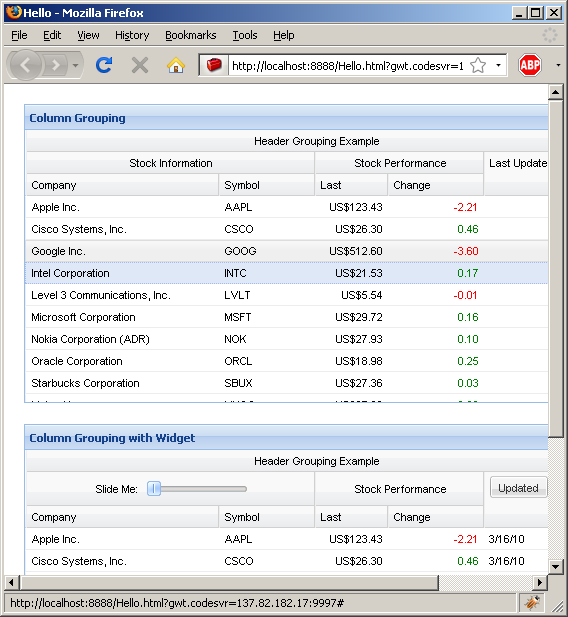Select the Google Inc. row
Viewport: 568px width, 617px height.
pyautogui.click(x=287, y=251)
